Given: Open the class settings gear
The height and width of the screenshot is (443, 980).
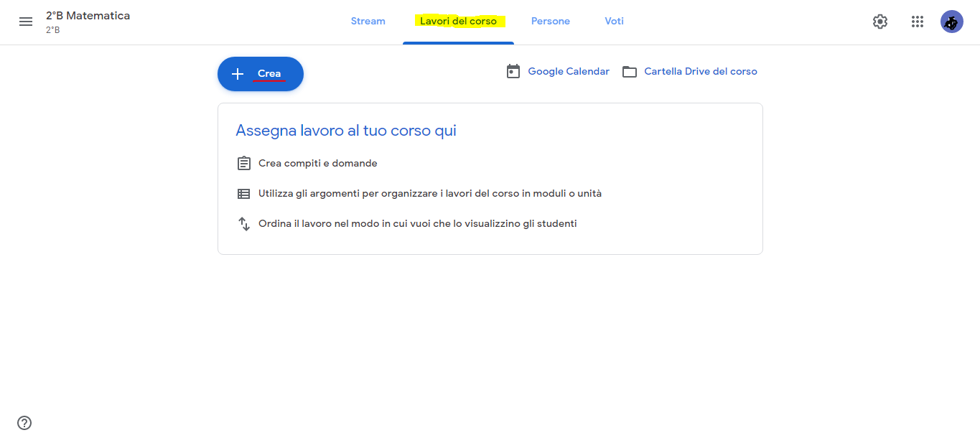Looking at the screenshot, I should 879,22.
